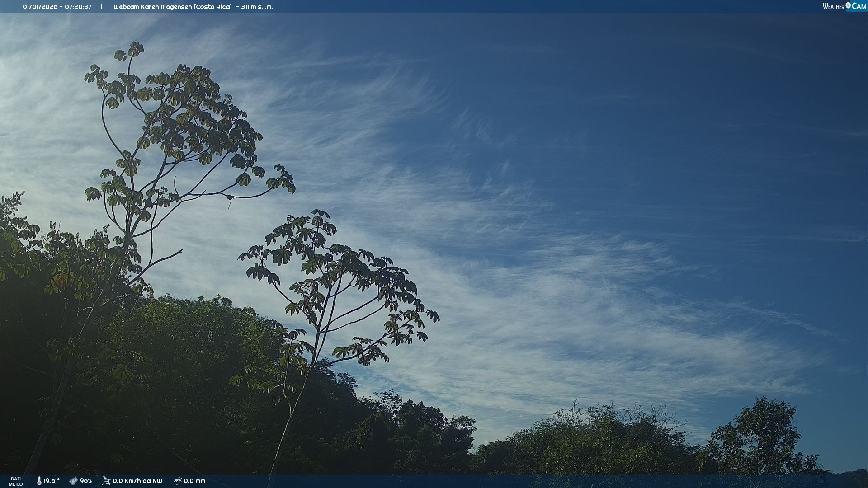The image size is (868, 488).
Task: Click the DATI METEO label
Action: (16, 481)
